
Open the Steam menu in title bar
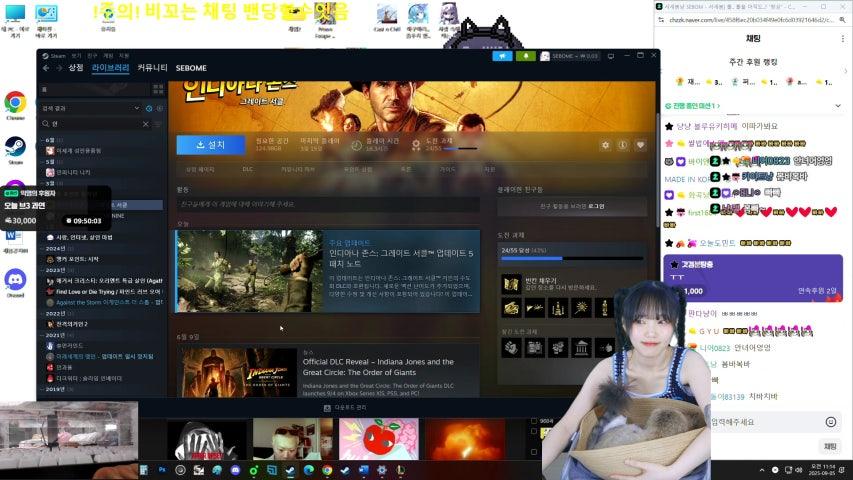54,56
